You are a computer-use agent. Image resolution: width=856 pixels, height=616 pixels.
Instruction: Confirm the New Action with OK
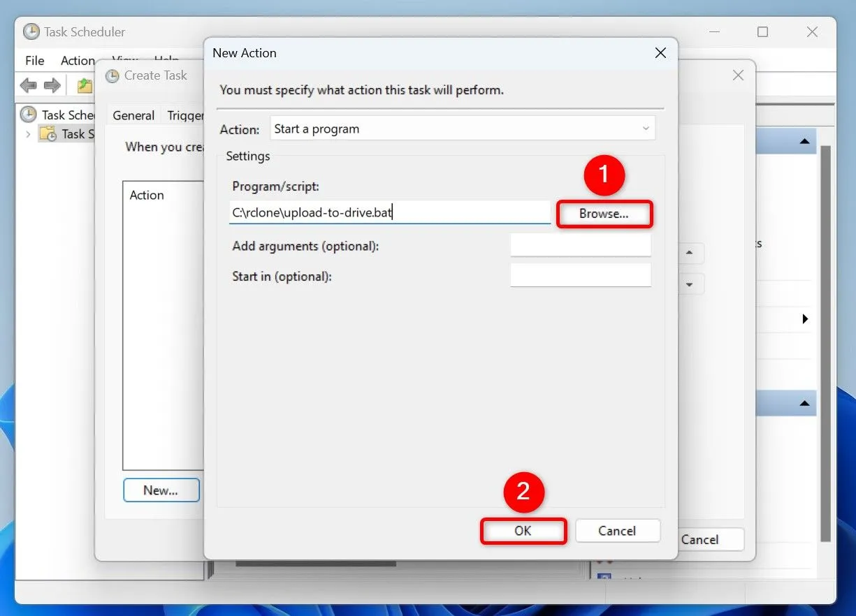pyautogui.click(x=523, y=531)
